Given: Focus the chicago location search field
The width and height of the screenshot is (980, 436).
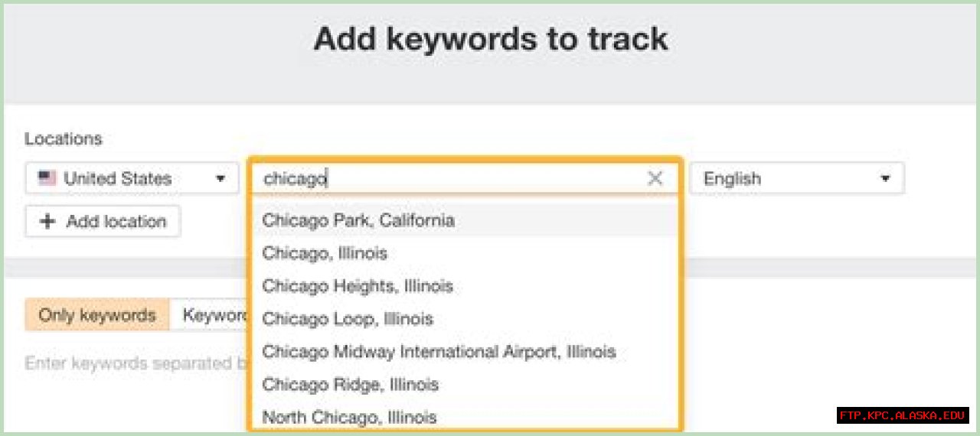Looking at the screenshot, I should pyautogui.click(x=452, y=178).
